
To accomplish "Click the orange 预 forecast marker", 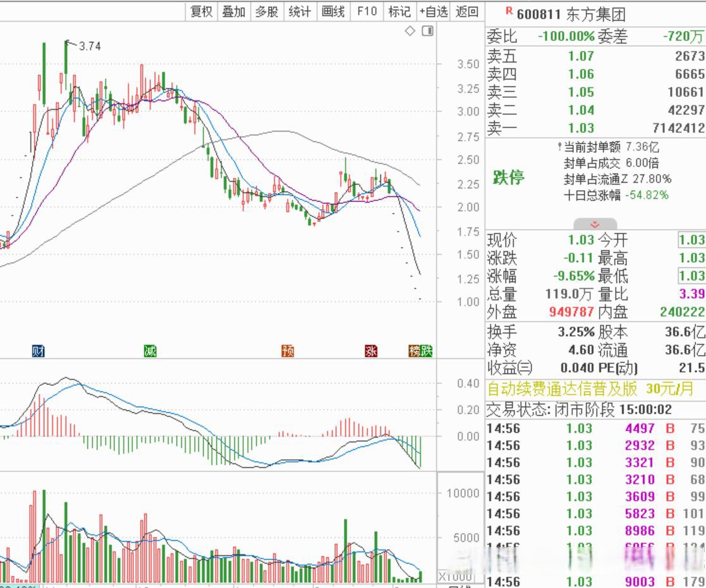I will click(288, 351).
